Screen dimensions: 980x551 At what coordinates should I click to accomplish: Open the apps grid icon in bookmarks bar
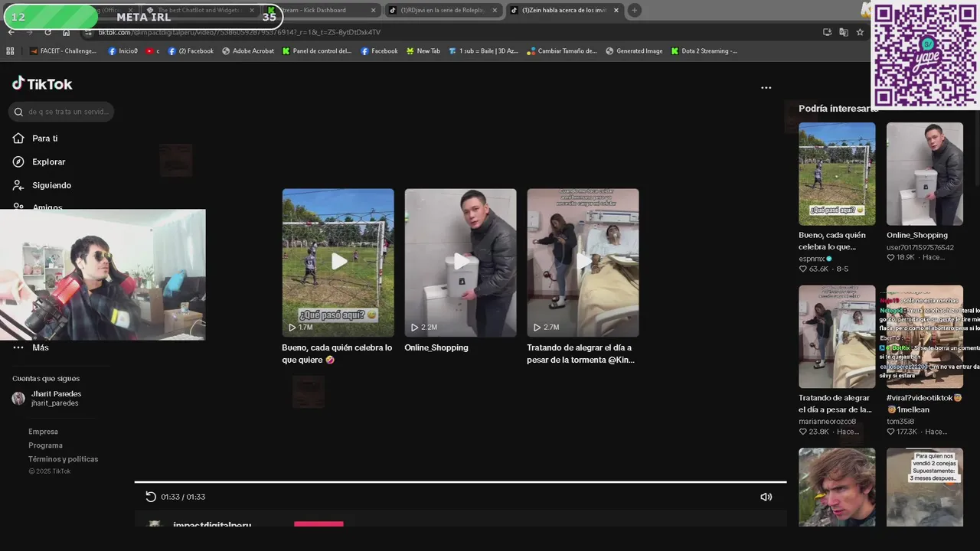pyautogui.click(x=10, y=51)
